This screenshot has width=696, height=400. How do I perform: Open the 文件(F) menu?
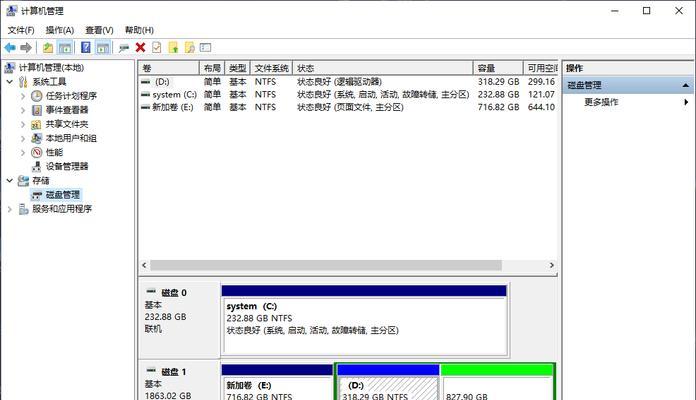21,30
